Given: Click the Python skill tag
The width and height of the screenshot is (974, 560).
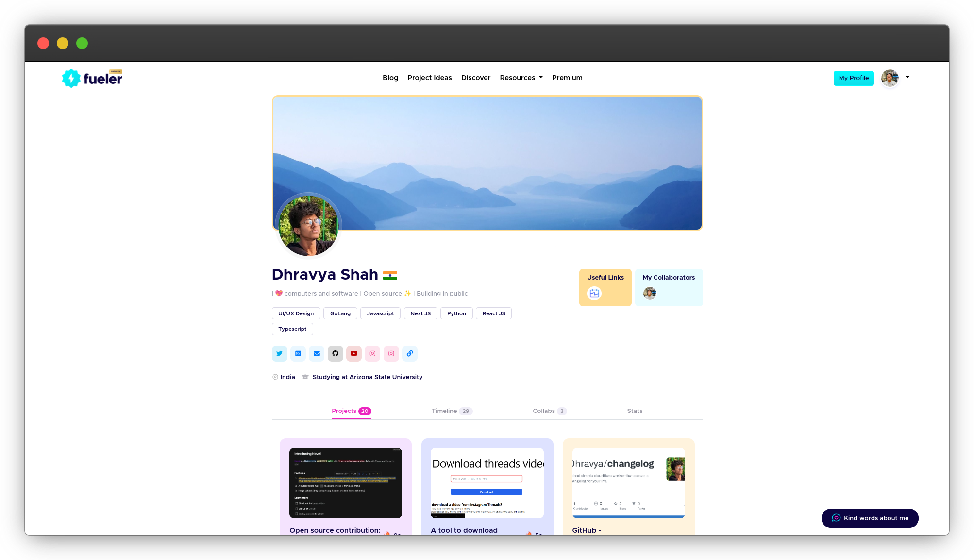Looking at the screenshot, I should [456, 313].
